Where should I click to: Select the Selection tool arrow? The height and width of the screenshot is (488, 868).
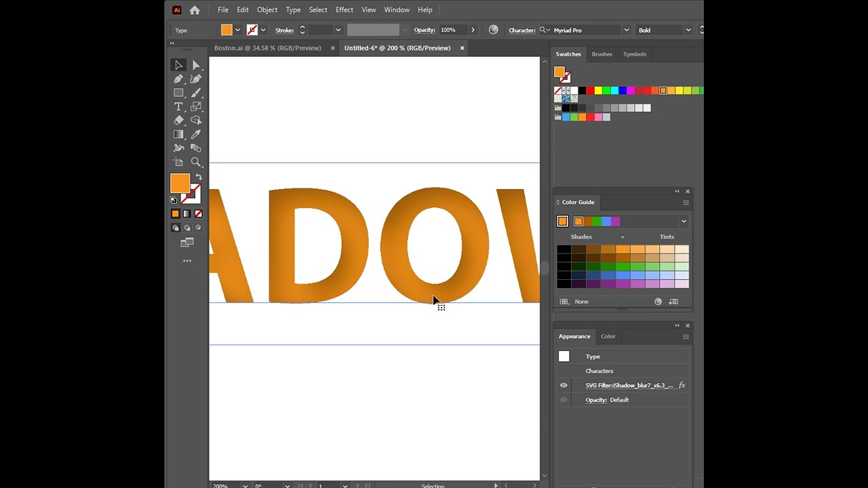click(x=178, y=65)
